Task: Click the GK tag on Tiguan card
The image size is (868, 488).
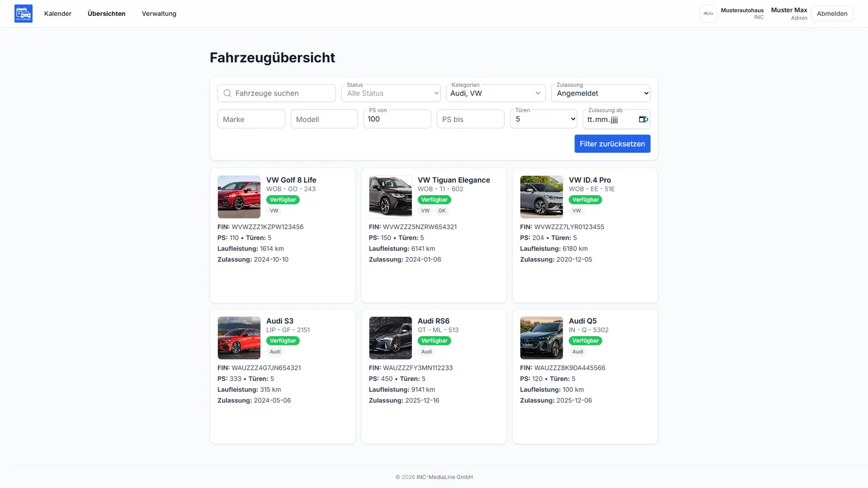Action: 442,211
